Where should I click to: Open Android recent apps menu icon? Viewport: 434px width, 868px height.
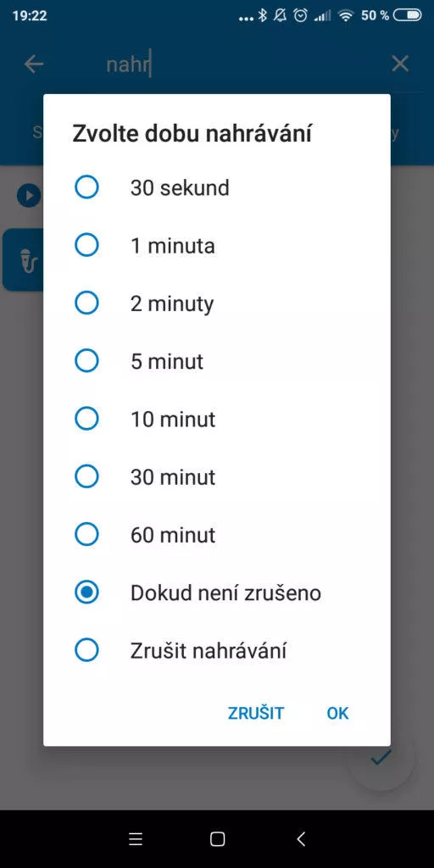tap(136, 839)
